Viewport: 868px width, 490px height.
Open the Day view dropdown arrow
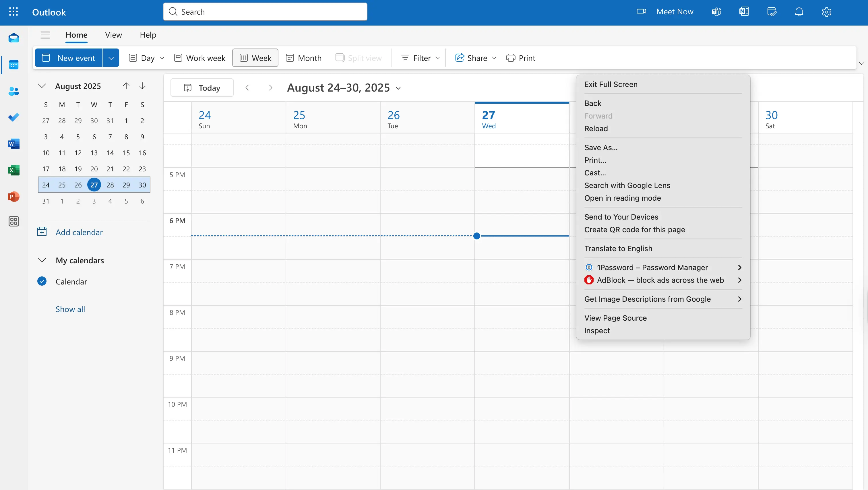coord(162,58)
